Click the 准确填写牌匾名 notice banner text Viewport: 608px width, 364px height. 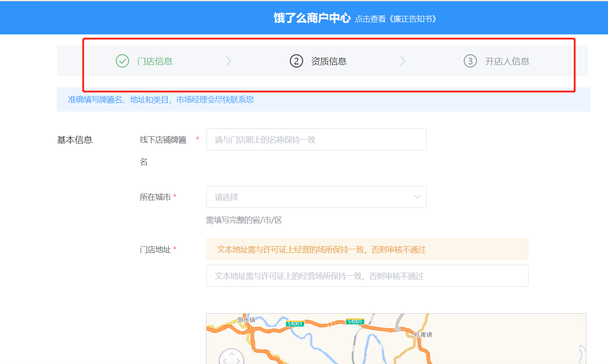pyautogui.click(x=161, y=100)
